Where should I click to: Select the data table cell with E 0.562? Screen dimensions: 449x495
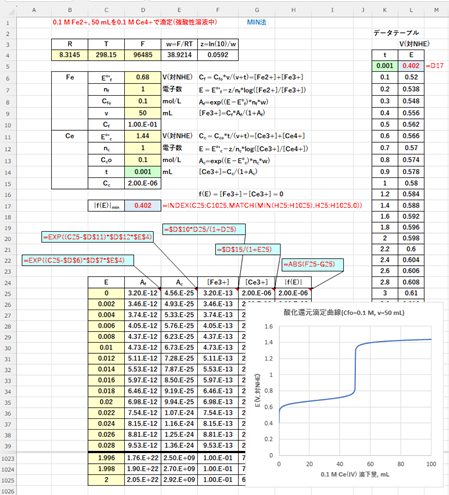[x=411, y=125]
